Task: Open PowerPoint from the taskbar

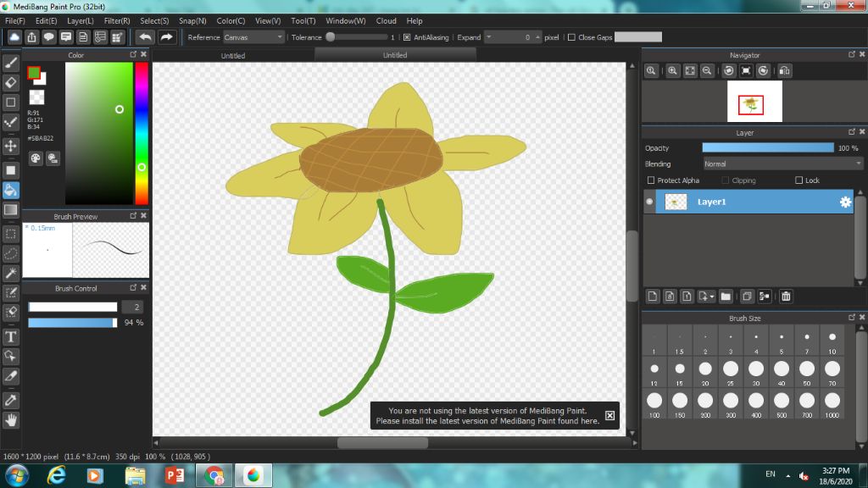Action: (175, 475)
